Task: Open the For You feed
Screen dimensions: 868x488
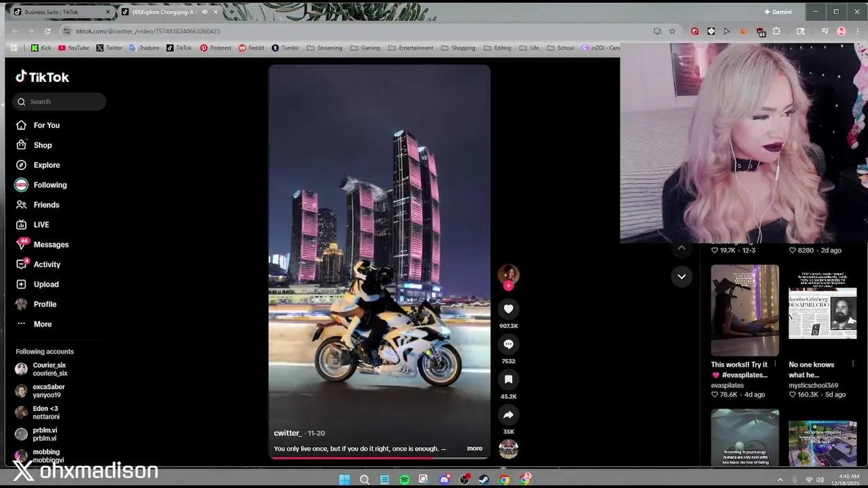Action: (38, 125)
